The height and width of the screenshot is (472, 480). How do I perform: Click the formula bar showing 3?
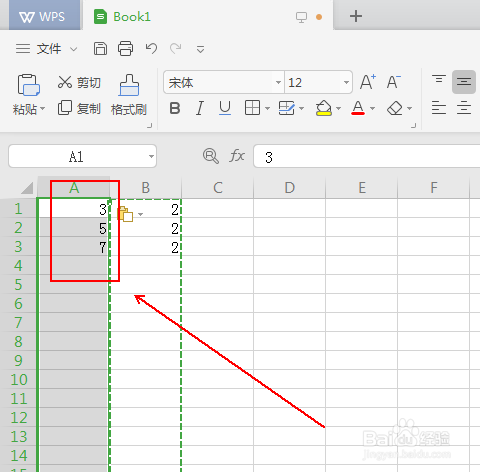click(x=367, y=156)
